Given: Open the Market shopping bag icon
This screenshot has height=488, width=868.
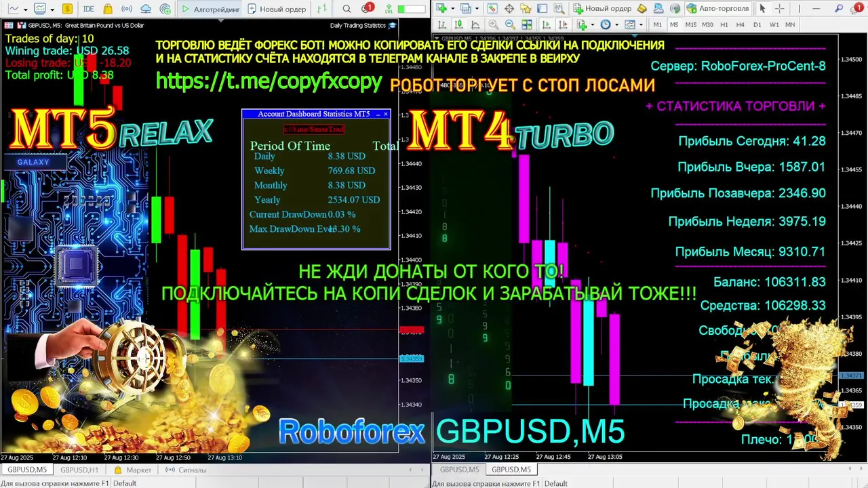Looking at the screenshot, I should (x=108, y=9).
